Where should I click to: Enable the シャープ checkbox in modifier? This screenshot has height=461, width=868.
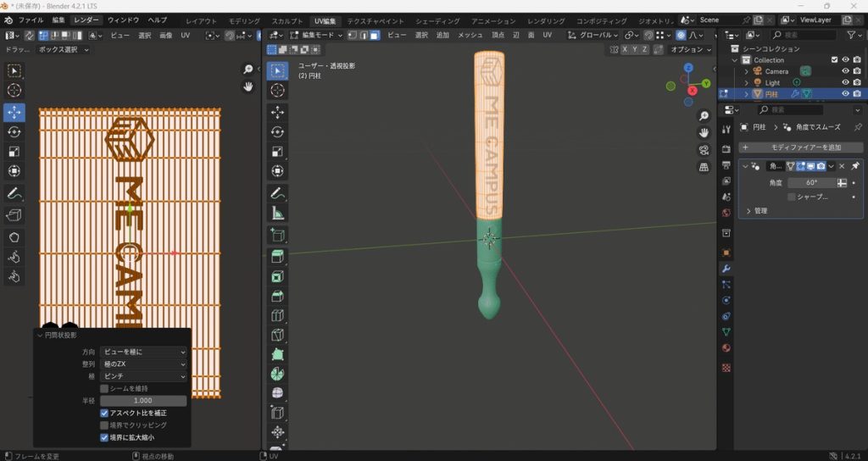click(791, 197)
